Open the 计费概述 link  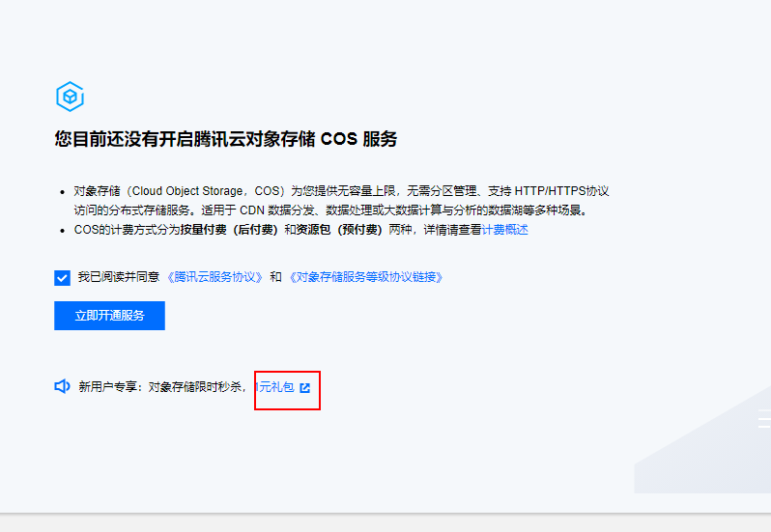[505, 230]
